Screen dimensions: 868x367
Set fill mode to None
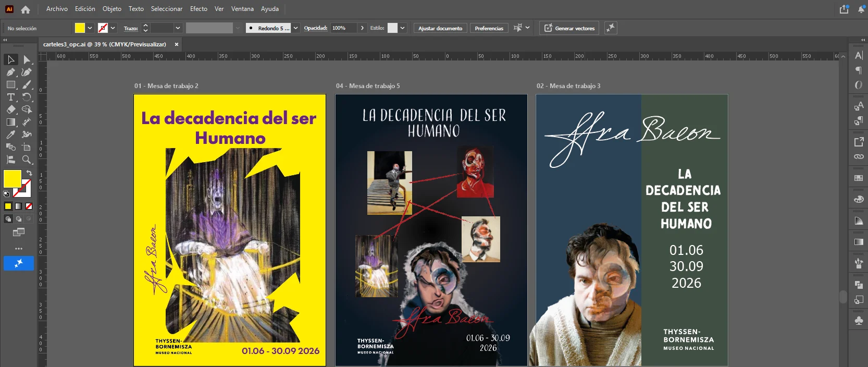click(29, 206)
